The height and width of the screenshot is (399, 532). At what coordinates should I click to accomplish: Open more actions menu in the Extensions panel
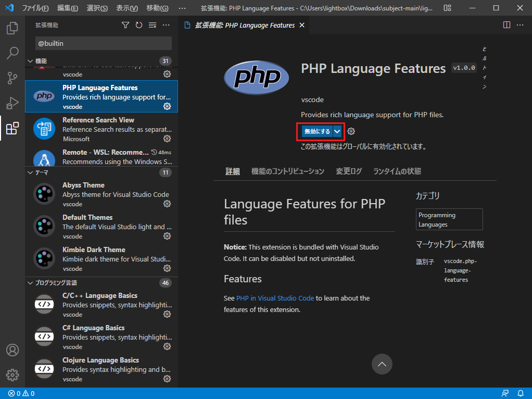(x=166, y=24)
